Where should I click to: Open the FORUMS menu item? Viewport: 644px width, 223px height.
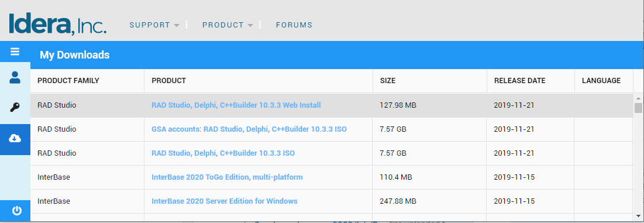click(x=294, y=25)
